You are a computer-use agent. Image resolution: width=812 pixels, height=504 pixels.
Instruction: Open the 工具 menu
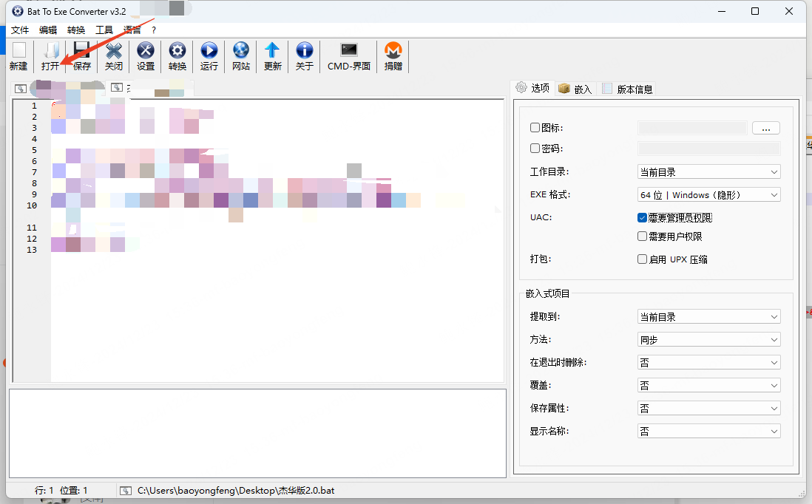pos(104,30)
